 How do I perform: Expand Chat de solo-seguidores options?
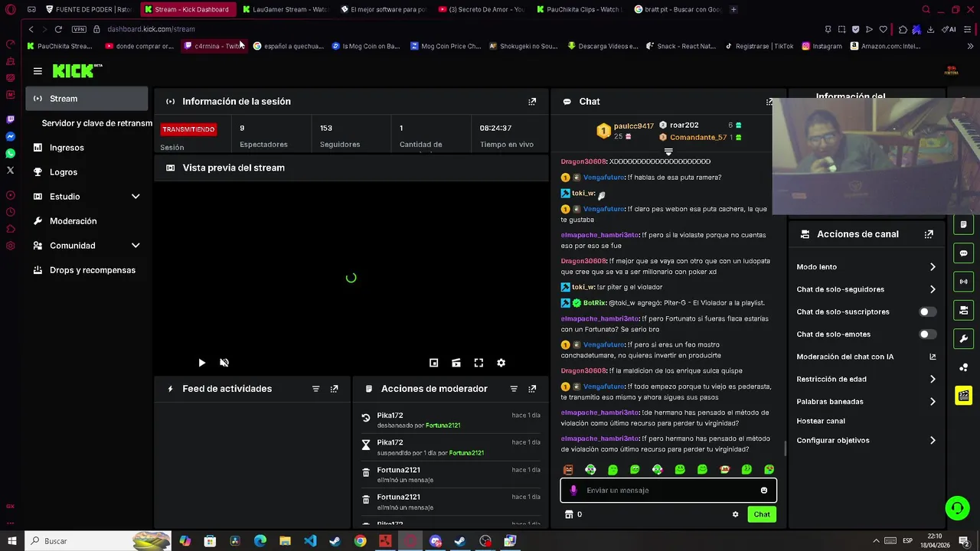tap(933, 289)
